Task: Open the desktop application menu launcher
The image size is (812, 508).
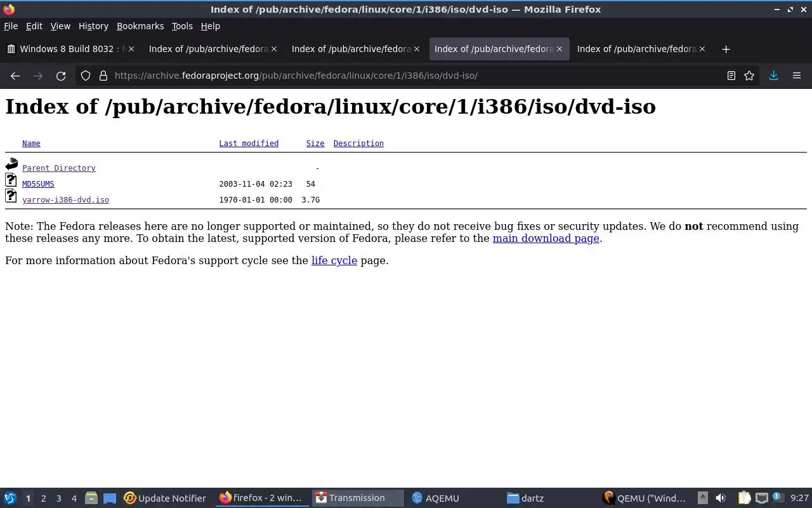Action: (x=10, y=498)
